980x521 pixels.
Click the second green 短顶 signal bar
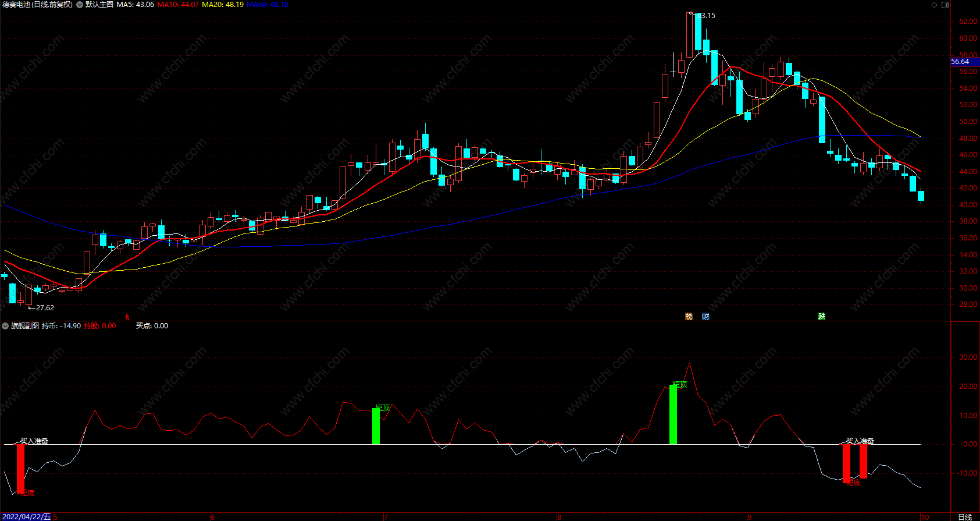(673, 414)
